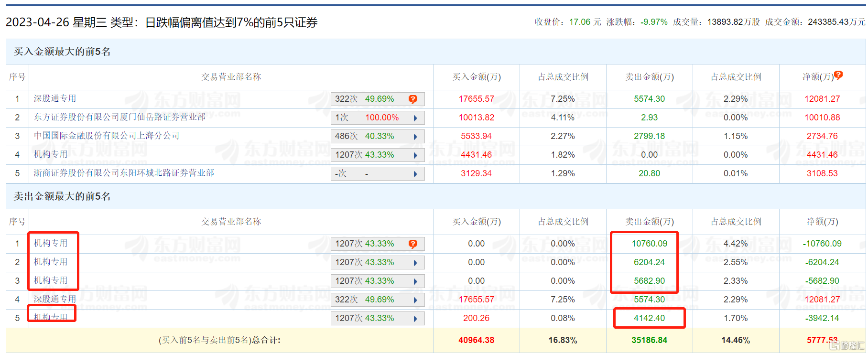Image resolution: width=868 pixels, height=354 pixels.
Task: Expand the arrow in sell-table row 5
Action: pos(415,319)
